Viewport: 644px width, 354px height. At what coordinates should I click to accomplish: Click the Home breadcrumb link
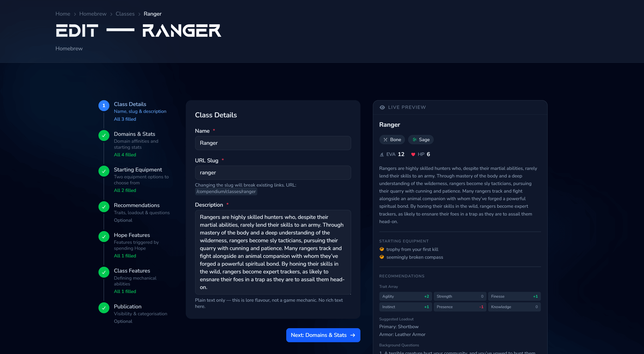(x=63, y=14)
